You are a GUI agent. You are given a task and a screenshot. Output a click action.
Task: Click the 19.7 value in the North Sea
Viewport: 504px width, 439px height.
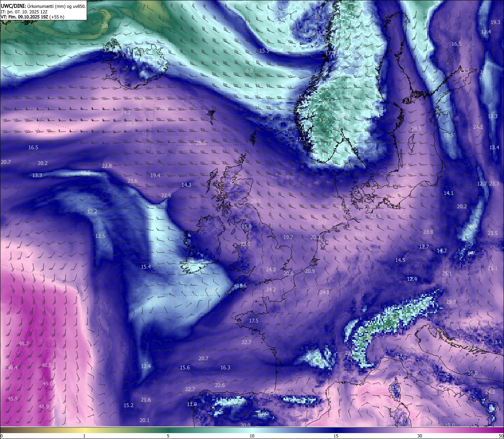point(288,237)
